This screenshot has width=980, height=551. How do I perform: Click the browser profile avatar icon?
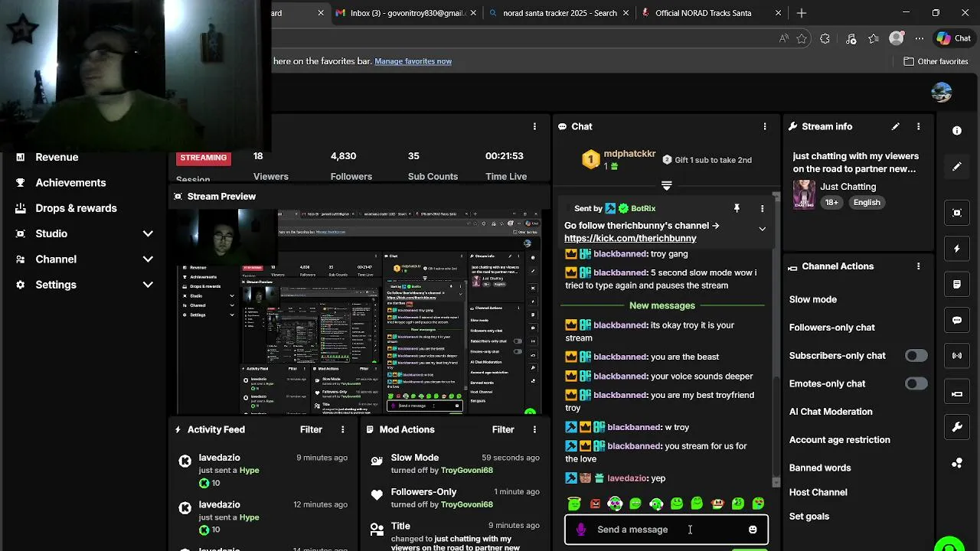[x=897, y=38]
